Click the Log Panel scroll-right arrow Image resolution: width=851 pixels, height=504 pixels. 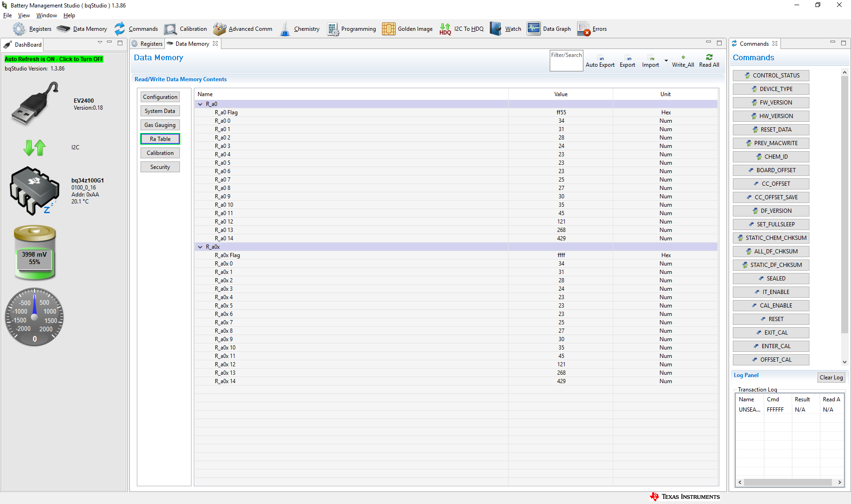click(x=840, y=483)
